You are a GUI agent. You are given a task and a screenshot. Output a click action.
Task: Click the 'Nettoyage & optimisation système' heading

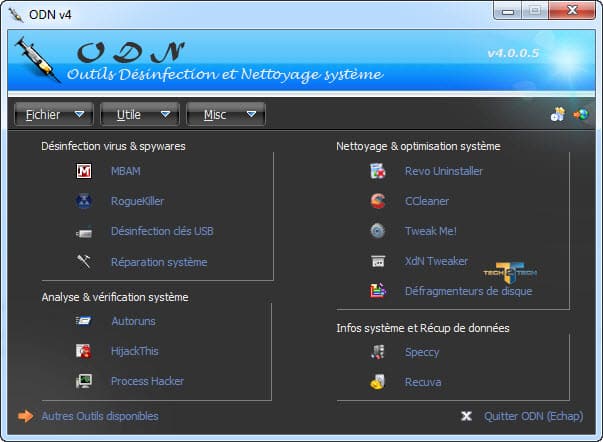pyautogui.click(x=418, y=146)
